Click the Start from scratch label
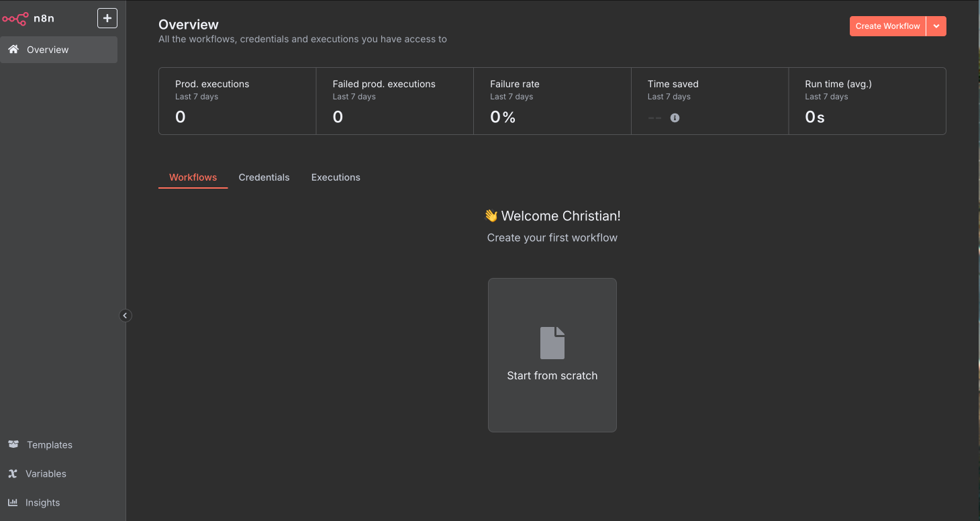980x521 pixels. (x=552, y=375)
